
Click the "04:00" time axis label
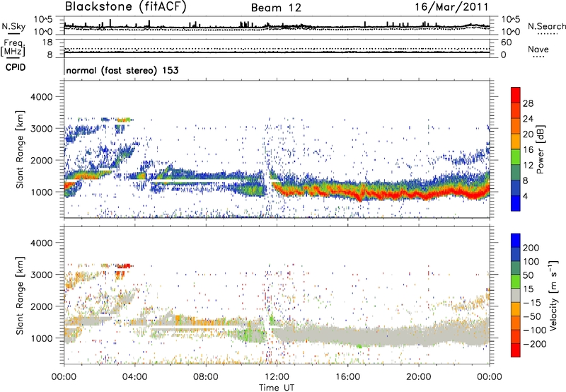click(x=134, y=377)
